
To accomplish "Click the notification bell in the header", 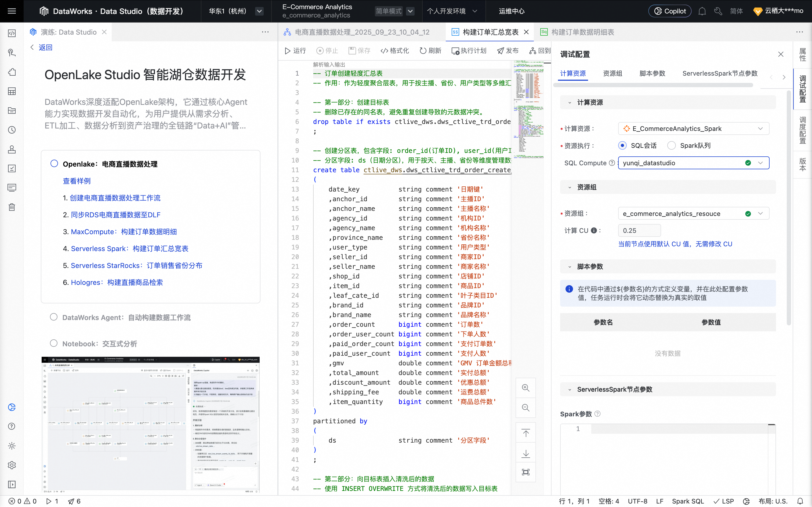I will tap(702, 11).
